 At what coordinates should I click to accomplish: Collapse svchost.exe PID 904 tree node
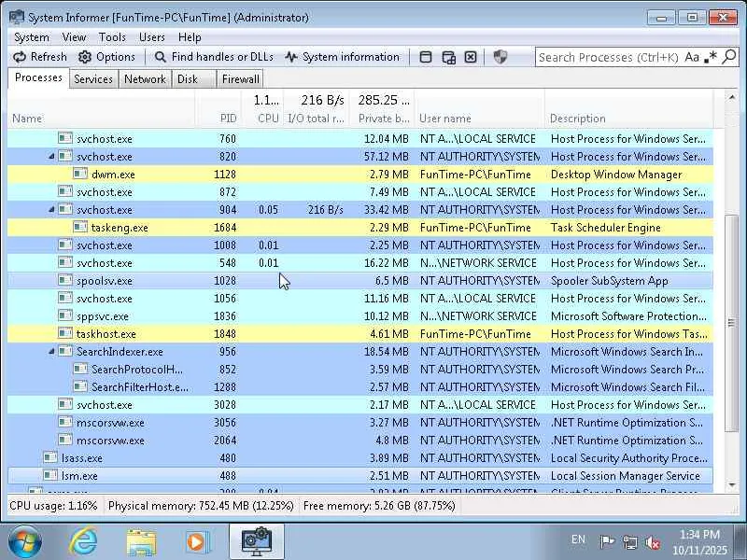coord(51,209)
